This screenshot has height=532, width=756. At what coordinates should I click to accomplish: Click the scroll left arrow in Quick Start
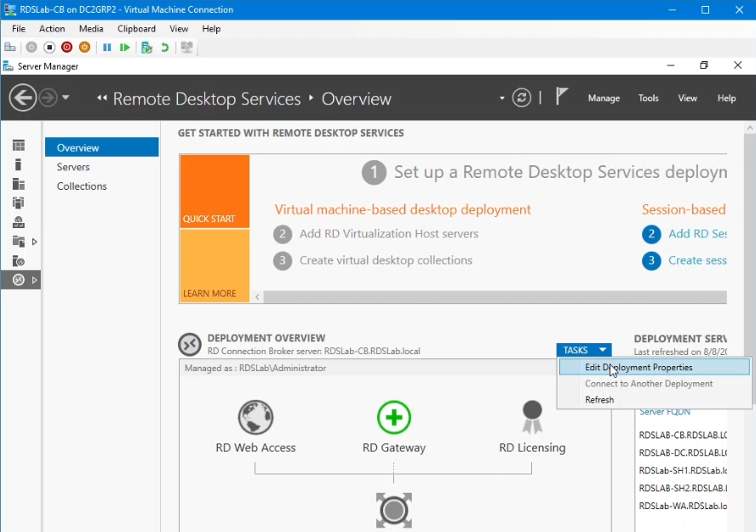click(x=257, y=297)
